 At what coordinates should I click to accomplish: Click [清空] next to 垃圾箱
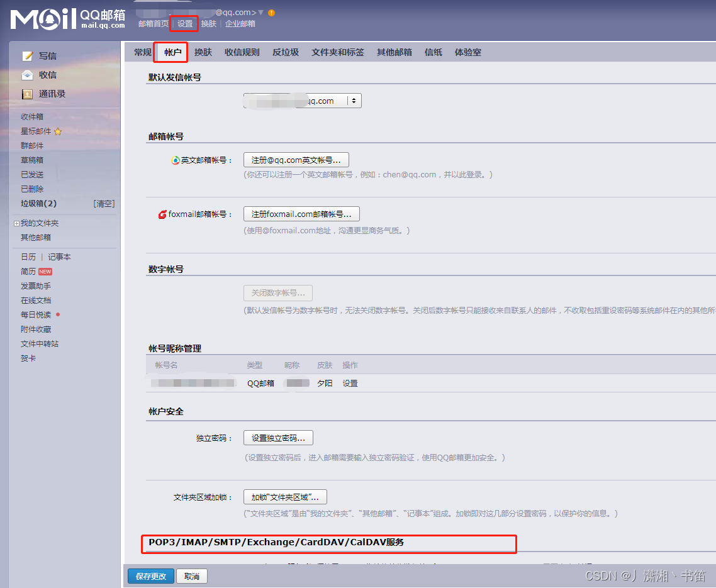(104, 204)
